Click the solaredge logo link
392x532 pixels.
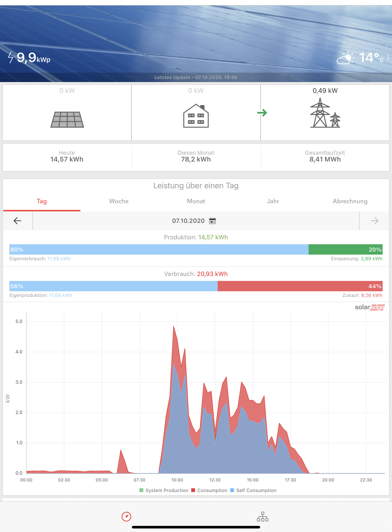point(369,307)
